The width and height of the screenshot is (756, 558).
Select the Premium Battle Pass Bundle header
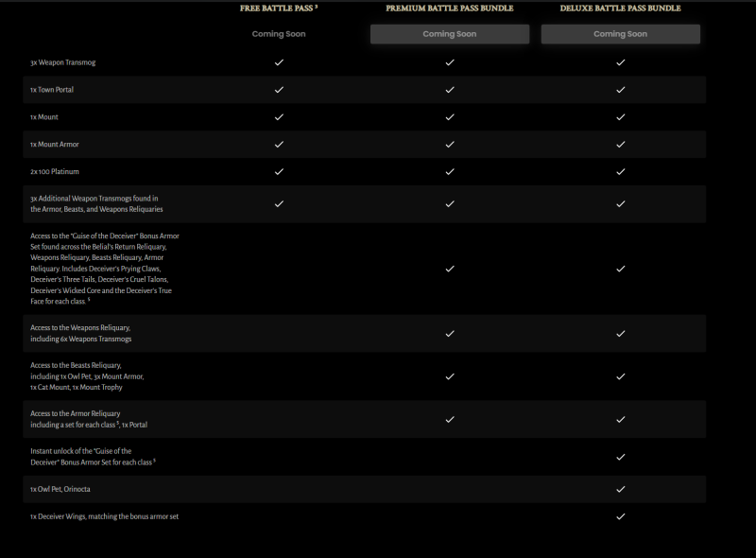point(449,9)
